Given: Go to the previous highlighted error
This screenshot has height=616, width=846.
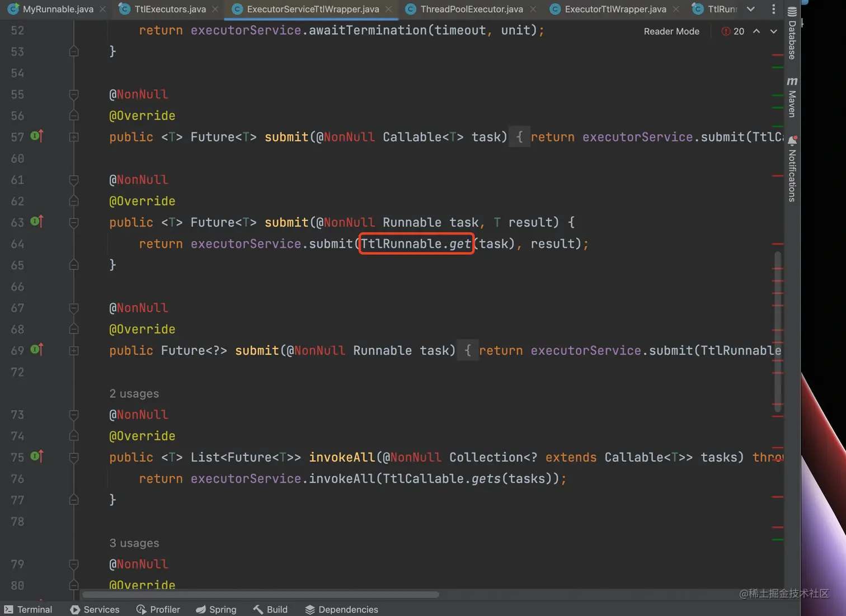Looking at the screenshot, I should pyautogui.click(x=756, y=31).
